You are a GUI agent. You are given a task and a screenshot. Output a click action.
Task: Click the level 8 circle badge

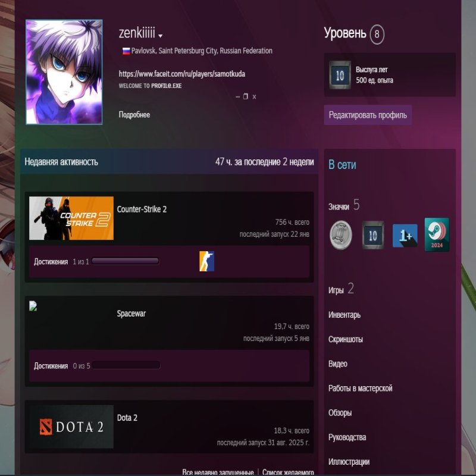[377, 35]
